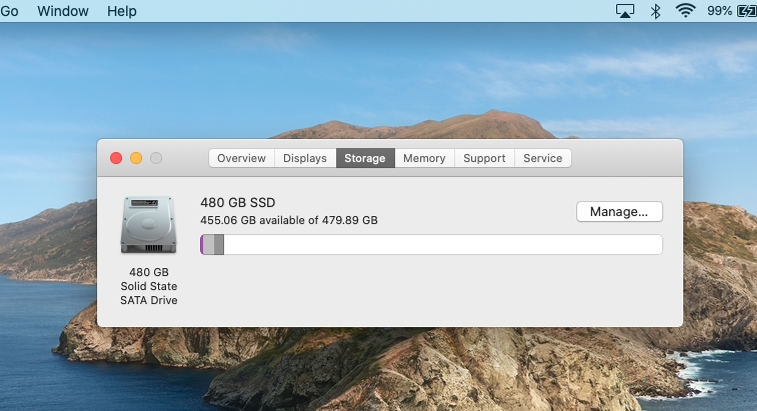This screenshot has width=757, height=411.
Task: Click the battery charging icon
Action: point(746,11)
